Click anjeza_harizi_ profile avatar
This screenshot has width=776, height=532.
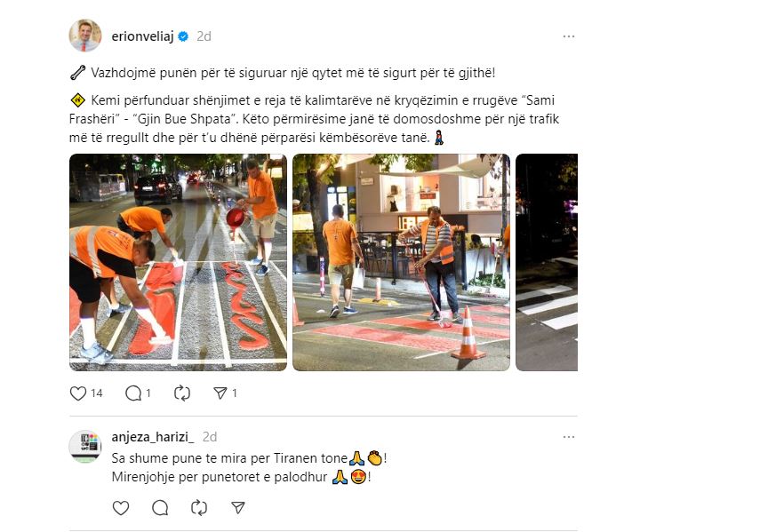tap(85, 447)
